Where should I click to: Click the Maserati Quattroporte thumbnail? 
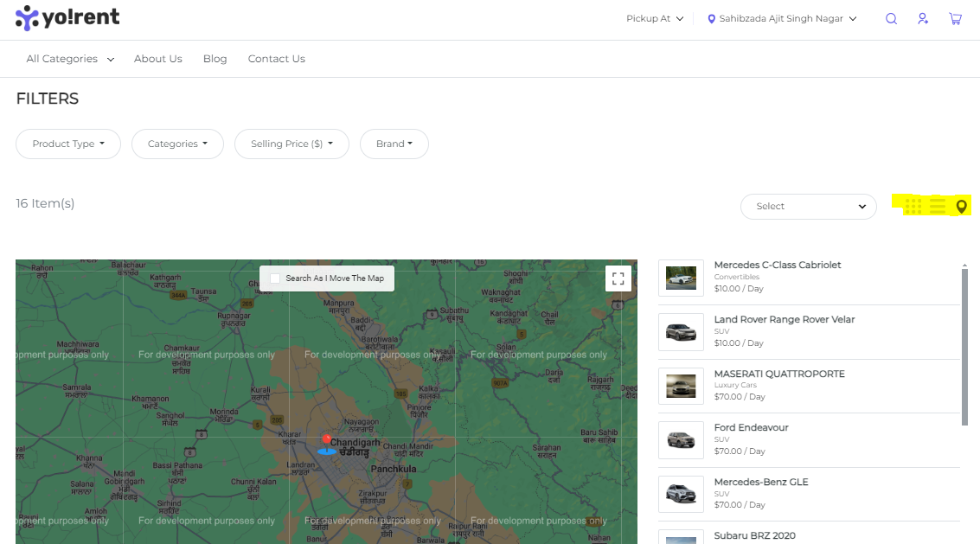[682, 386]
